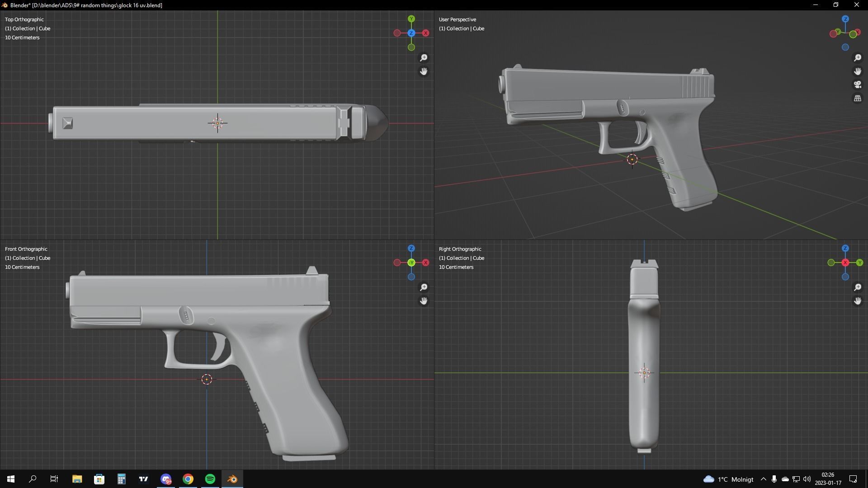Click the Pan hand icon in User Perspective viewport
This screenshot has height=488, width=868.
point(858,71)
